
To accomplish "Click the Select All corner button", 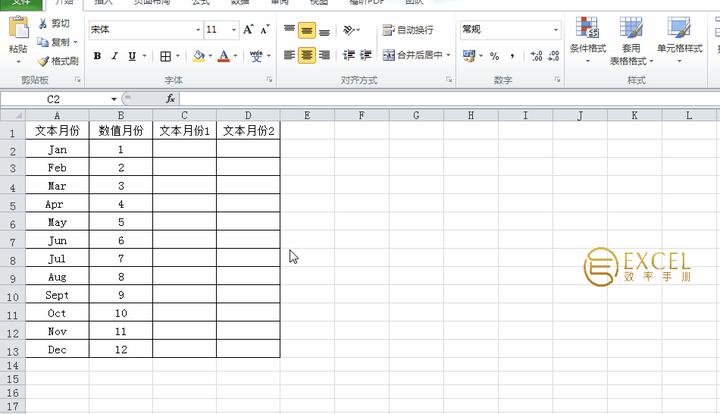I will click(x=13, y=115).
